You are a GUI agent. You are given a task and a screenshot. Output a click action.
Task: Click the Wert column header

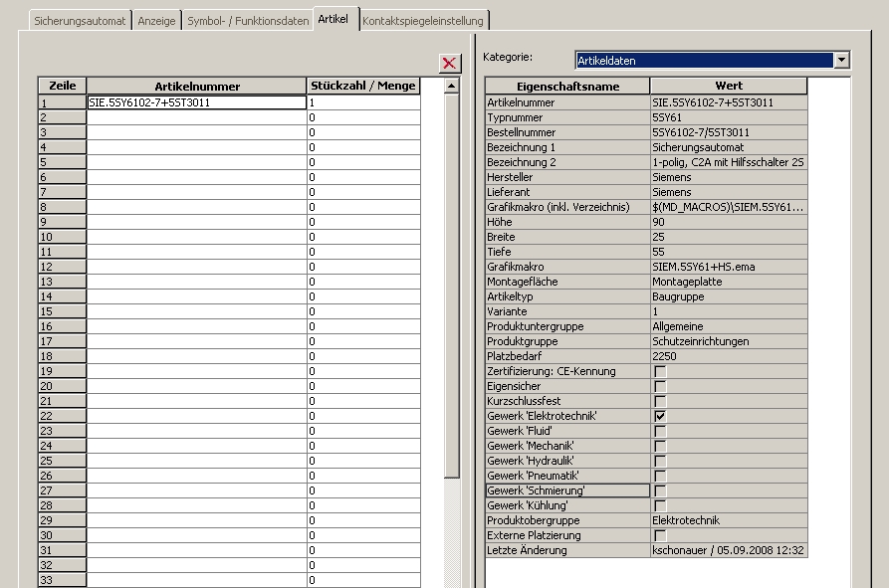pyautogui.click(x=729, y=86)
